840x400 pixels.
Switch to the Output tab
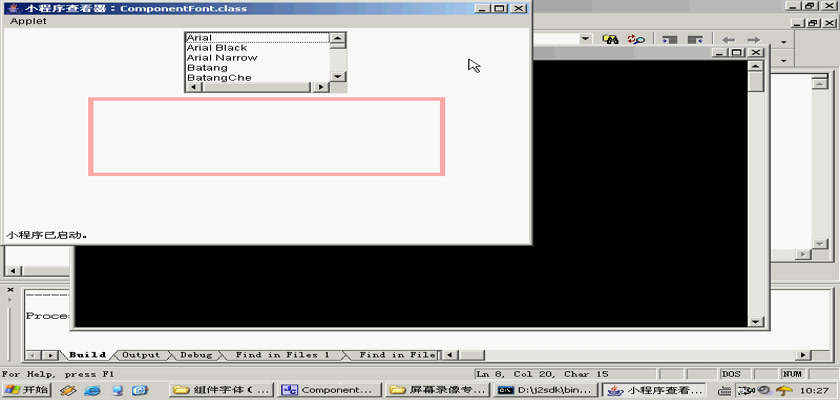point(141,355)
